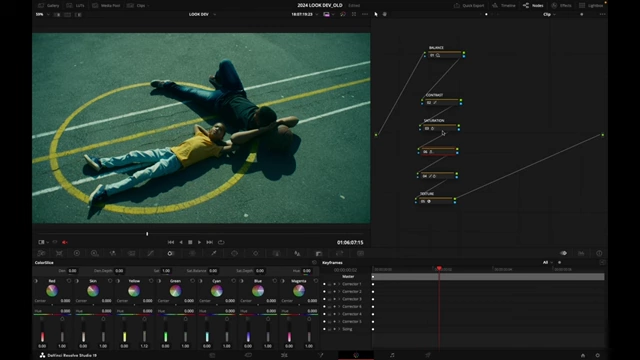
Task: Stop playback in the viewer
Action: tap(190, 242)
